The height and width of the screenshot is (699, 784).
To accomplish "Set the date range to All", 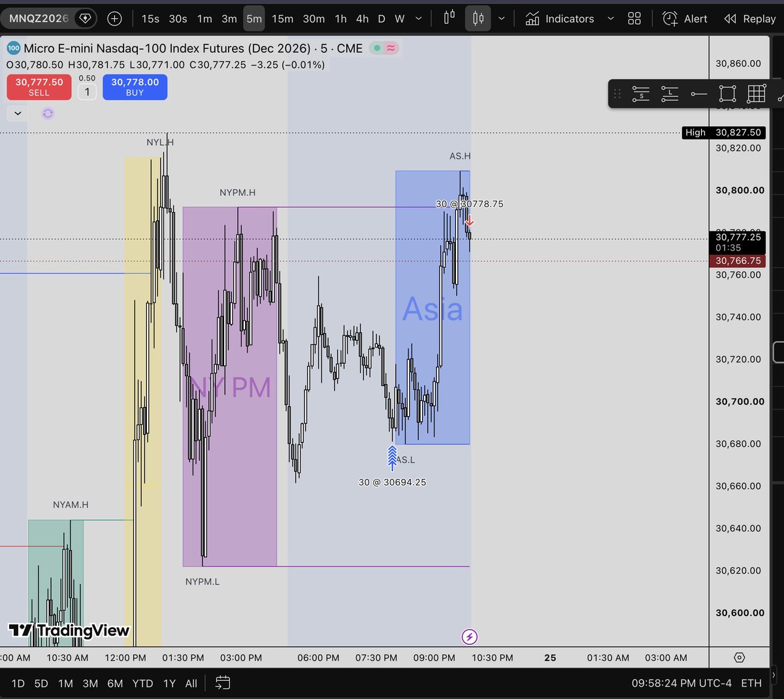I will click(191, 683).
